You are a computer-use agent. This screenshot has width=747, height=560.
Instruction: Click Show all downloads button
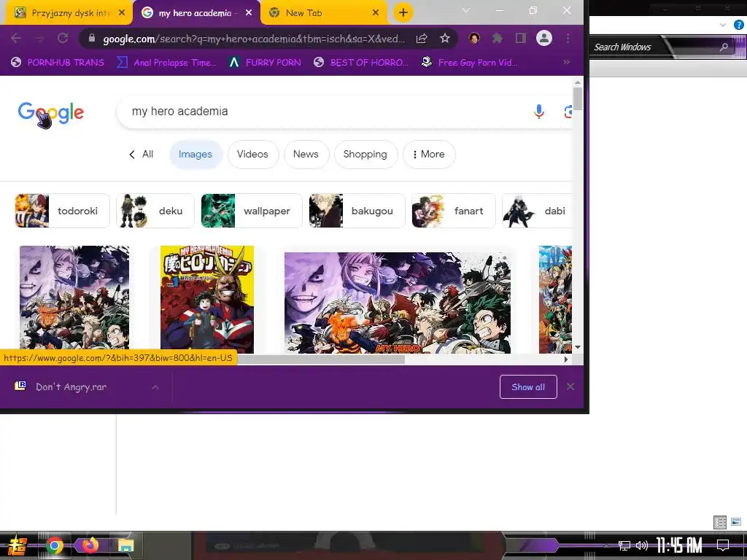(x=528, y=386)
